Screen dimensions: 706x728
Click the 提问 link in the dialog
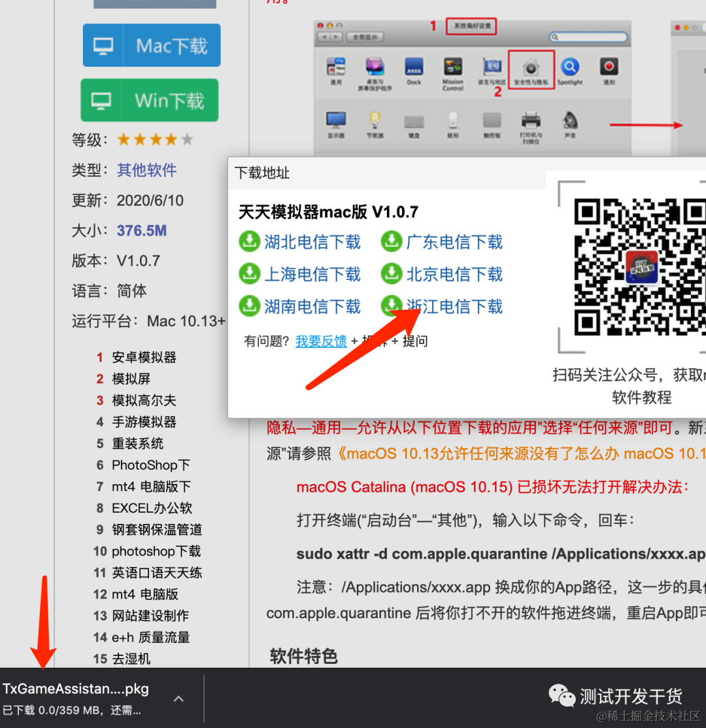click(415, 341)
